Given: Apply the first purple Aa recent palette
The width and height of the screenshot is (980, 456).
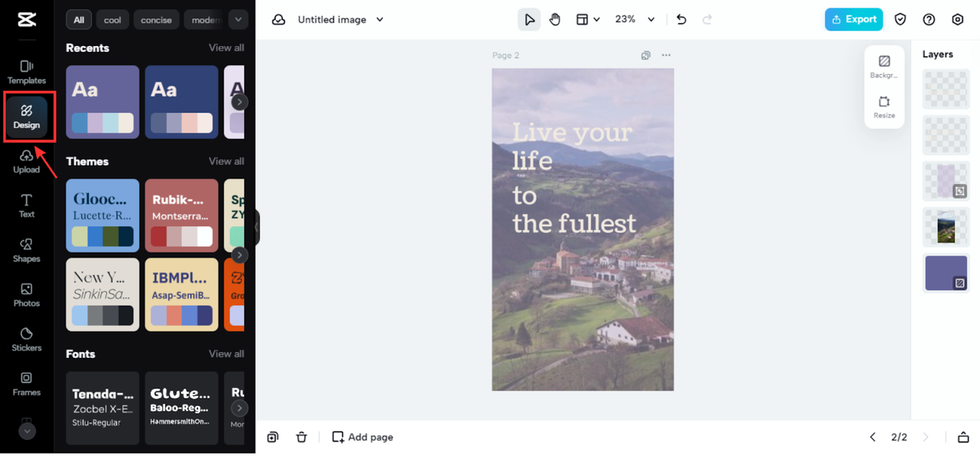Looking at the screenshot, I should [x=103, y=102].
